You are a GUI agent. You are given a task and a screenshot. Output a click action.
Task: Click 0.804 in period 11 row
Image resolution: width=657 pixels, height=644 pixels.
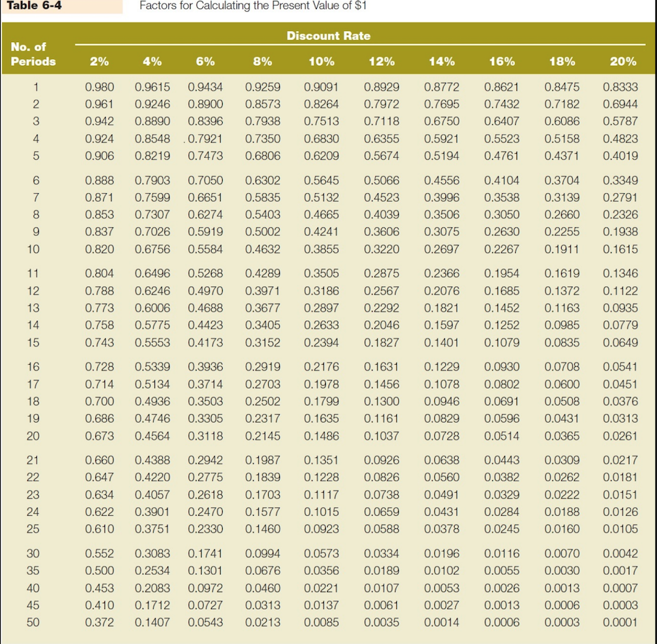[99, 273]
